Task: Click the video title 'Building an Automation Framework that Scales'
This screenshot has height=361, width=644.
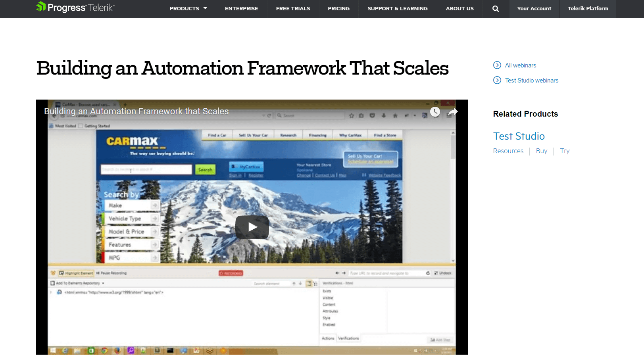Action: coord(136,111)
